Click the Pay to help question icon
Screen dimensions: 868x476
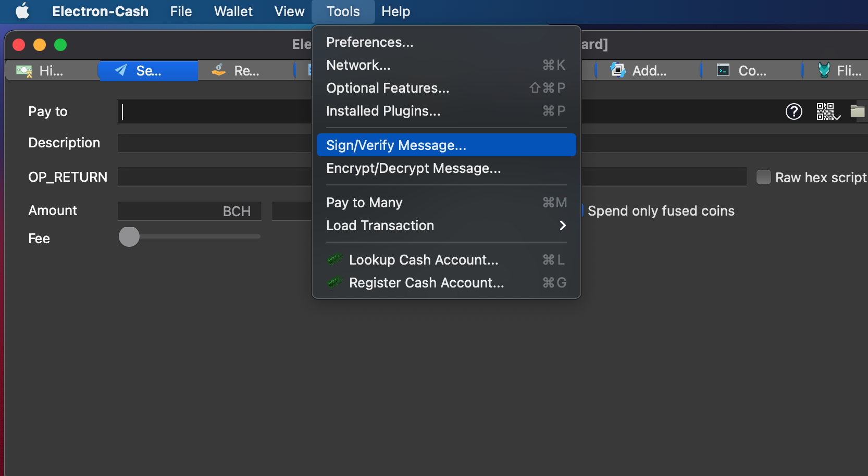pyautogui.click(x=794, y=111)
